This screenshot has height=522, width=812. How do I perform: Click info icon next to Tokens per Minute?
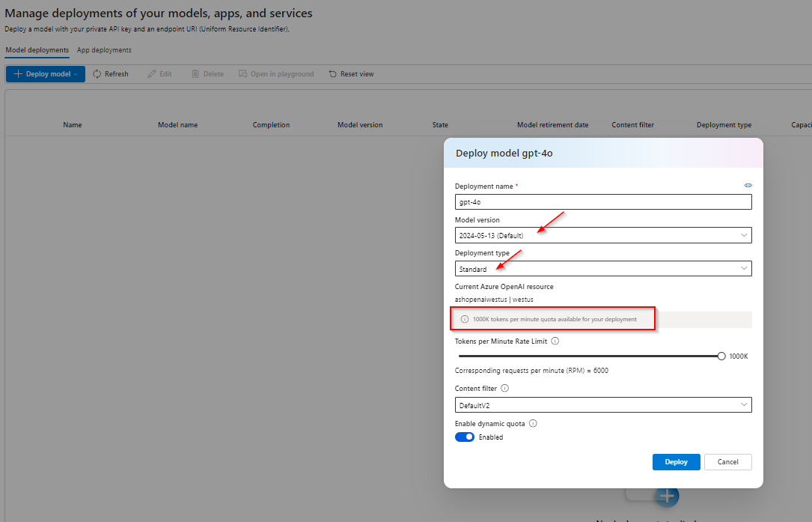pyautogui.click(x=555, y=341)
